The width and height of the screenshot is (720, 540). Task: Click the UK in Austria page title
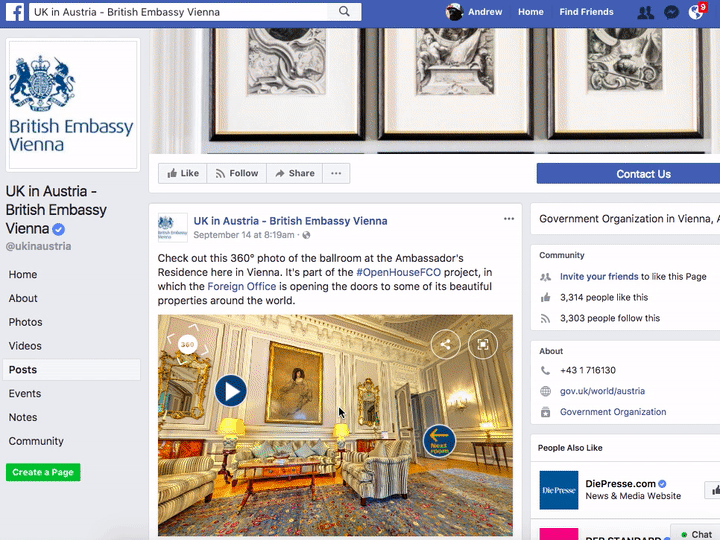click(56, 210)
